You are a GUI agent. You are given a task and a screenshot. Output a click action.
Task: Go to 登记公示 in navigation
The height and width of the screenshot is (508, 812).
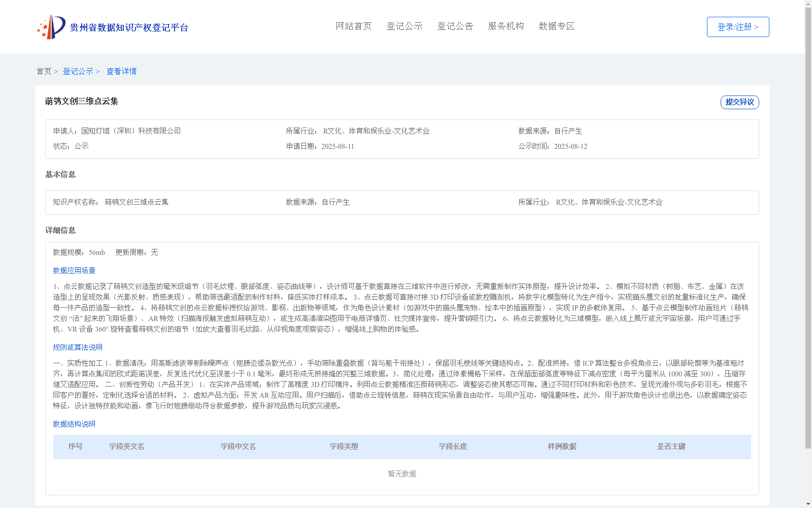(404, 26)
